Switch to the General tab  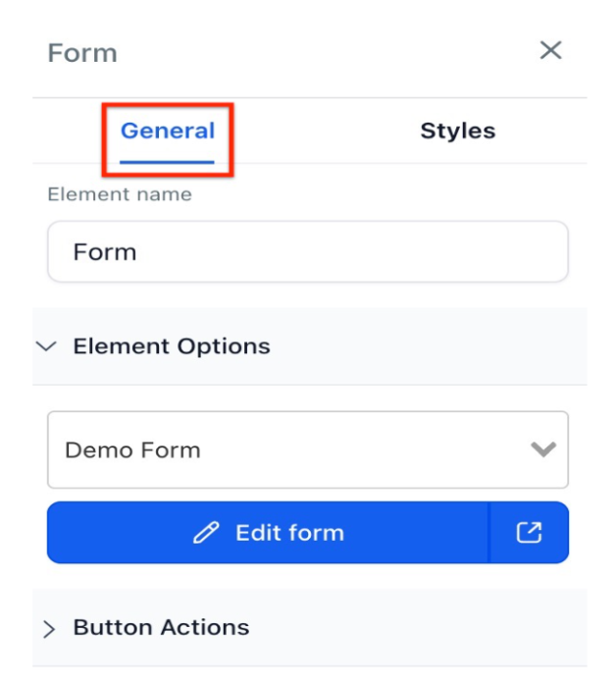coord(168,131)
